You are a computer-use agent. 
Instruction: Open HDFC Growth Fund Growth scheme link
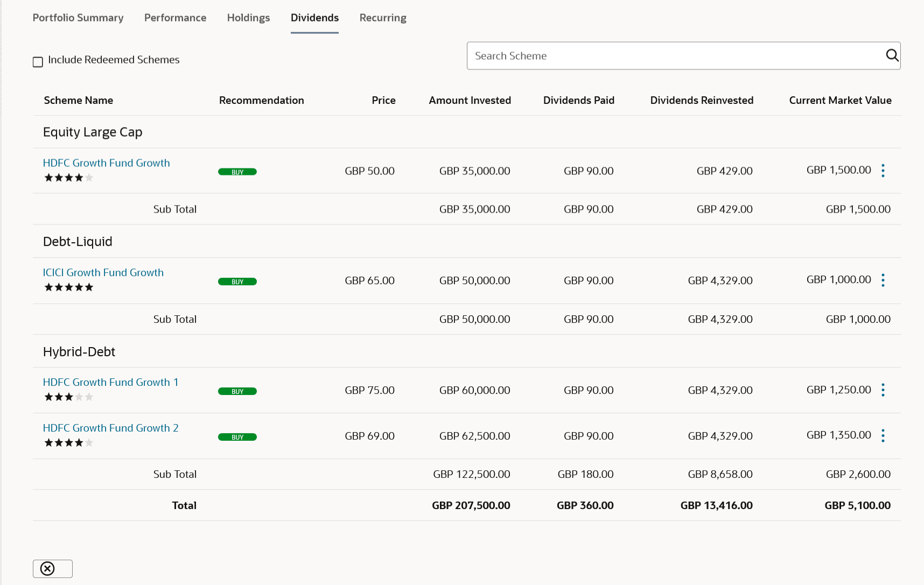106,163
